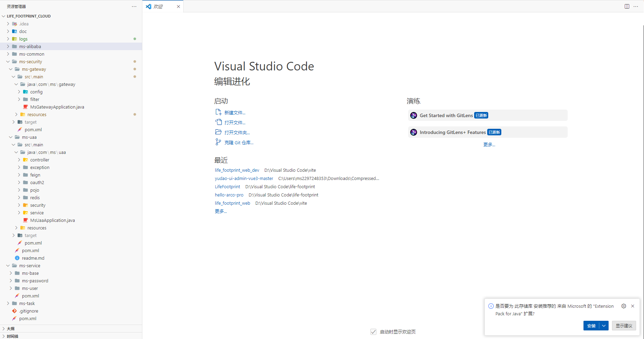Dismiss the Extension Pack for Java notification
Viewport: 644px width, 339px height.
click(633, 306)
